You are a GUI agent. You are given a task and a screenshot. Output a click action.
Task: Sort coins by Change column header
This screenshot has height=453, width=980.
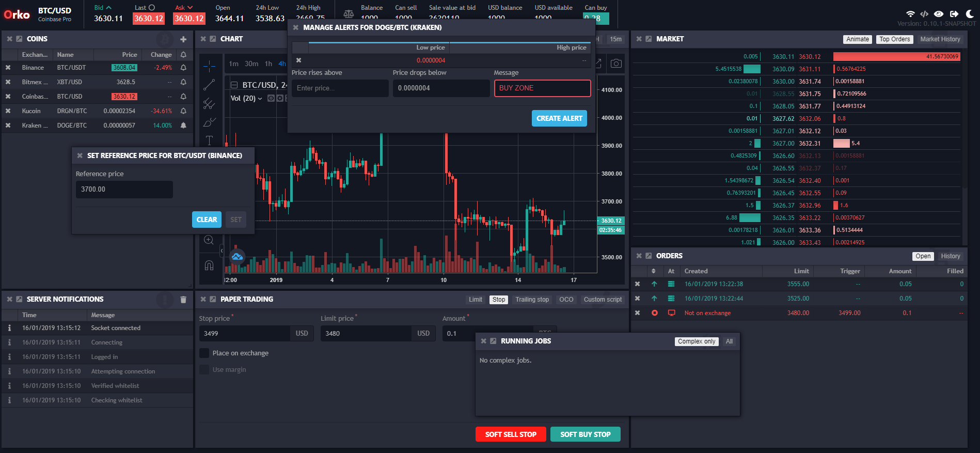coord(161,55)
